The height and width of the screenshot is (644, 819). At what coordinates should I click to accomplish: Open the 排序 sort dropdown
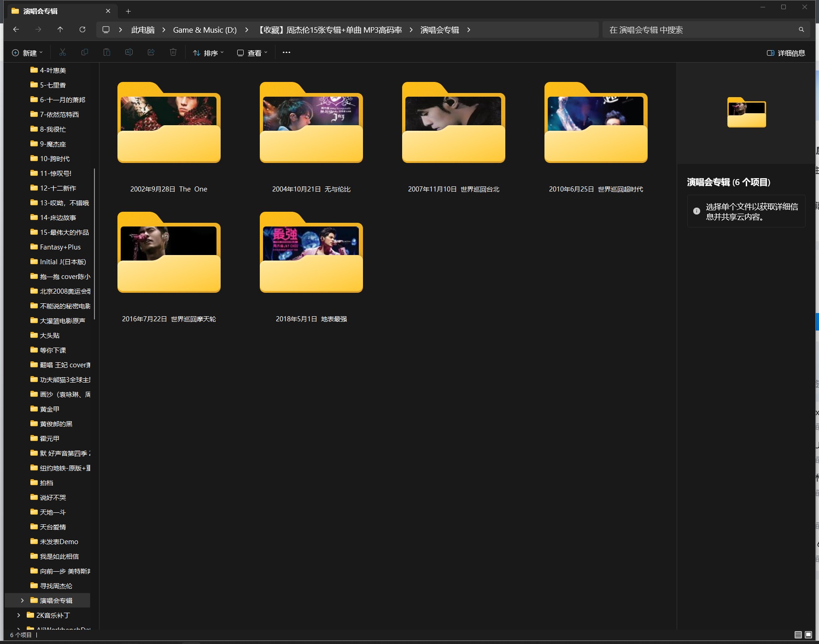(x=208, y=53)
